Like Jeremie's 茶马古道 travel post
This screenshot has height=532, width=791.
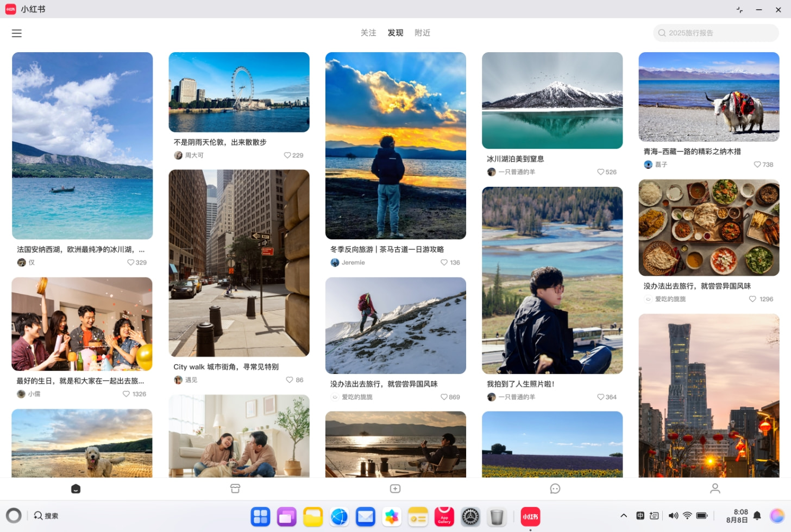click(443, 262)
